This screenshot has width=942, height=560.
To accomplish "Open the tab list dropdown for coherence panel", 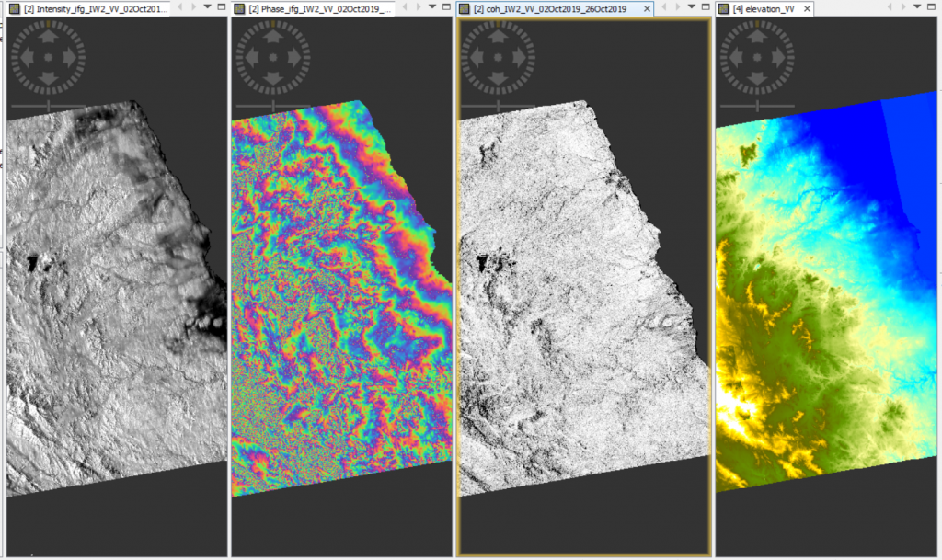I will click(x=692, y=6).
